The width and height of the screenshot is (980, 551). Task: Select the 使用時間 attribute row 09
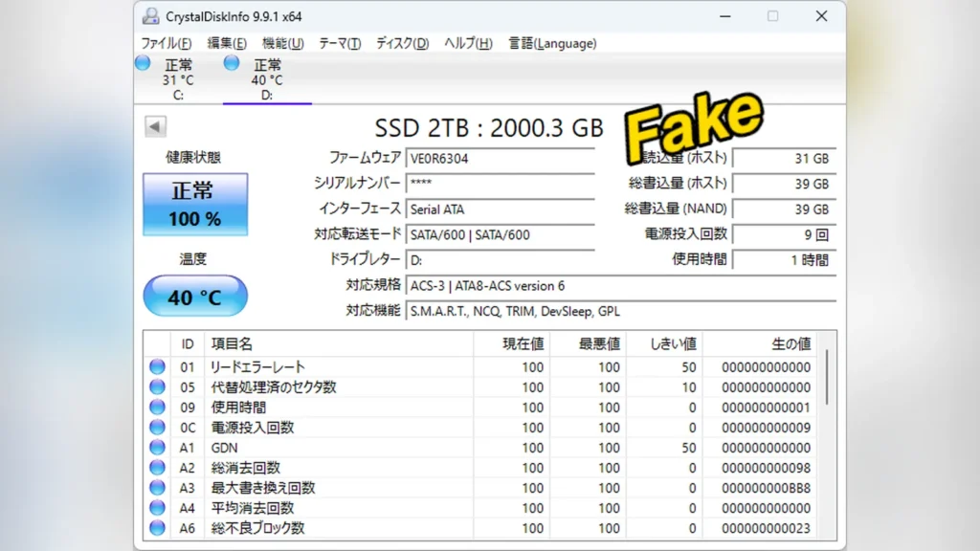tap(481, 408)
